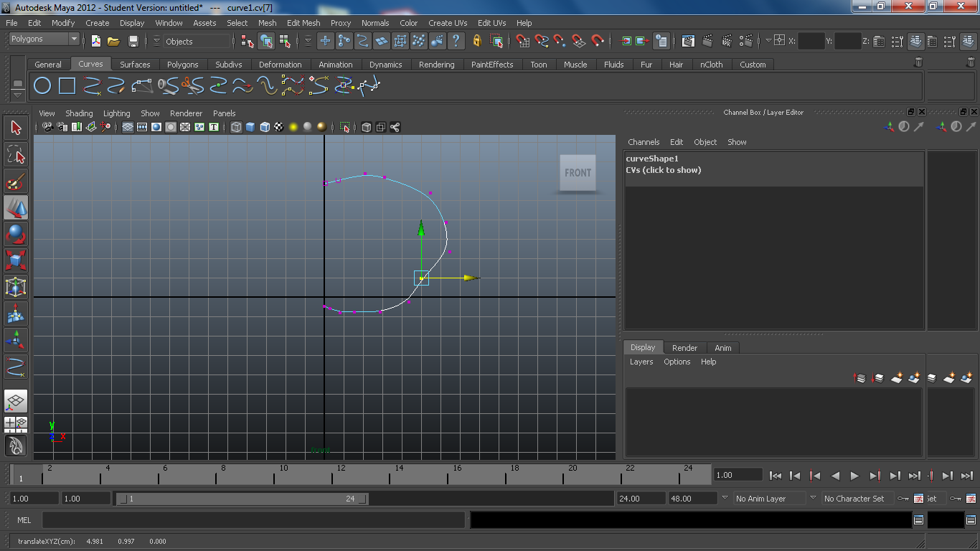The width and height of the screenshot is (980, 551).
Task: Click the last-used curve tool icon
Action: point(16,366)
